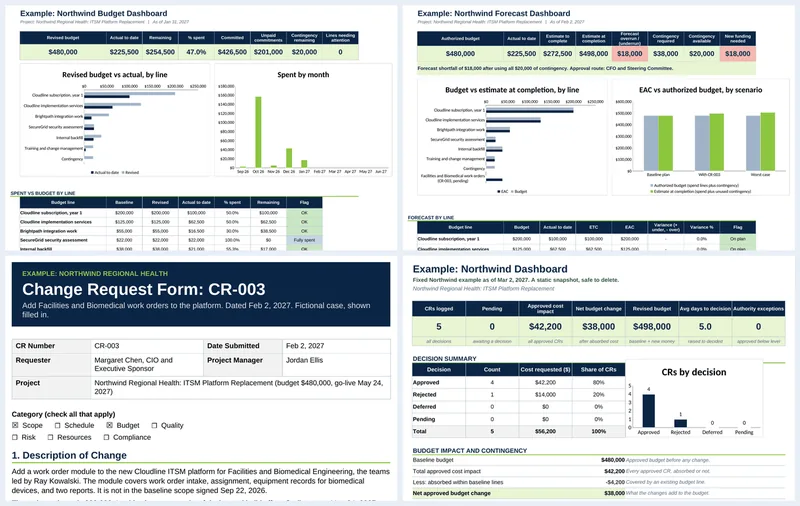The width and height of the screenshot is (800, 506).
Task: Click the 'Example: Northwind Dashboard' title
Action: pyautogui.click(x=490, y=269)
